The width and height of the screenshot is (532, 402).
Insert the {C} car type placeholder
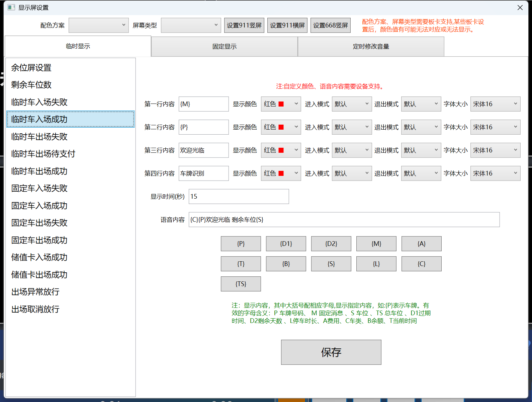pyautogui.click(x=422, y=264)
